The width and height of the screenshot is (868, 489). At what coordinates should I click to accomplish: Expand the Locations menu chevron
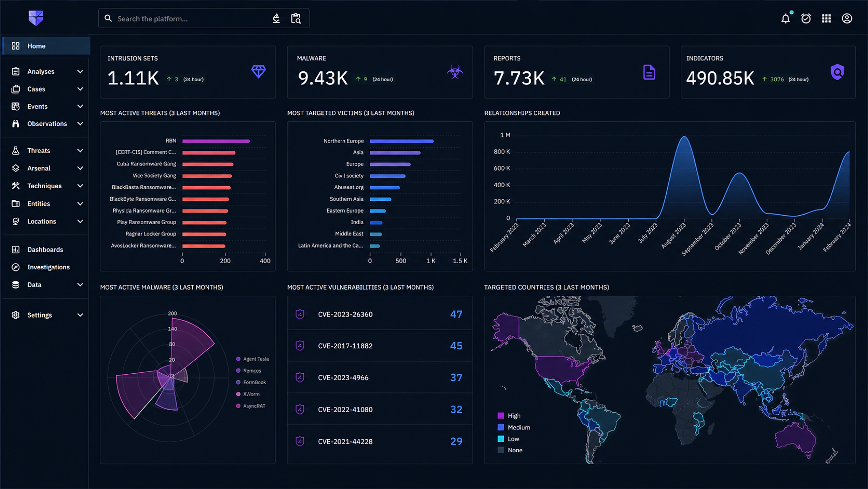click(80, 221)
